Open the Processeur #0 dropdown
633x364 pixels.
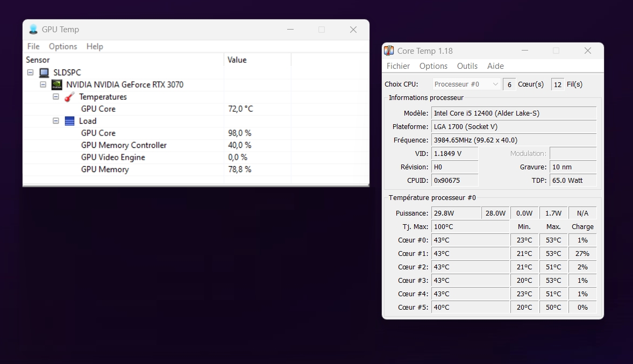coord(466,84)
